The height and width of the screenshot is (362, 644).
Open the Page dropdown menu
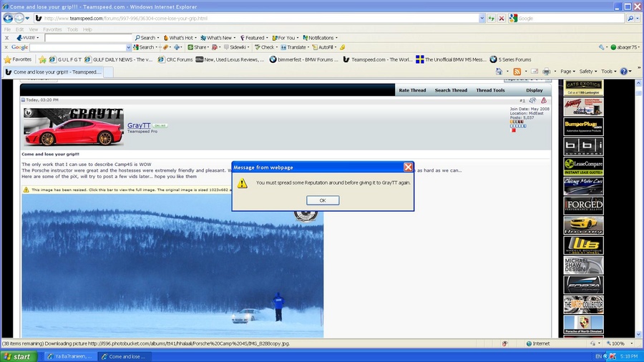pos(567,72)
